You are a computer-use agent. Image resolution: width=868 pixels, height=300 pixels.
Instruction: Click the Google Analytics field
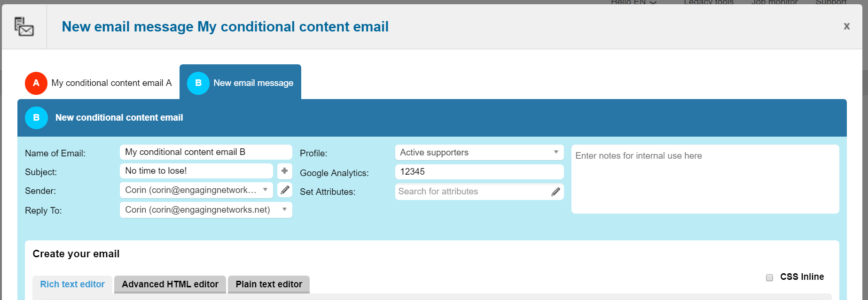coord(479,172)
